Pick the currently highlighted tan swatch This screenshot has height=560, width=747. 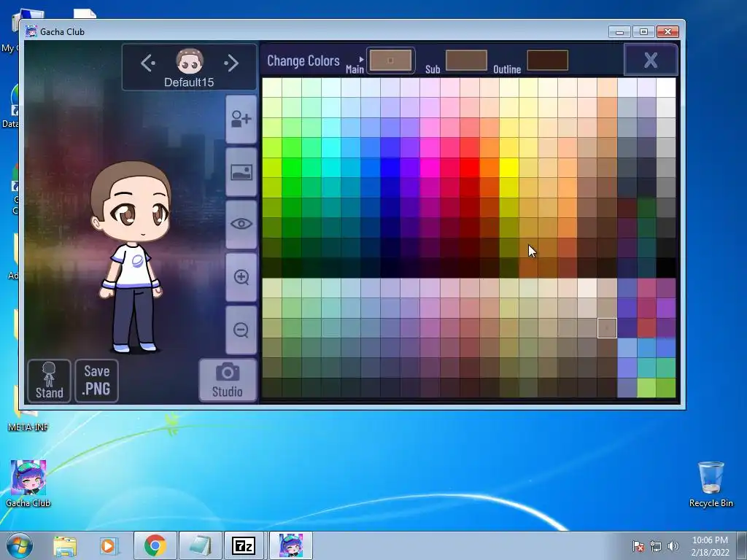(607, 328)
